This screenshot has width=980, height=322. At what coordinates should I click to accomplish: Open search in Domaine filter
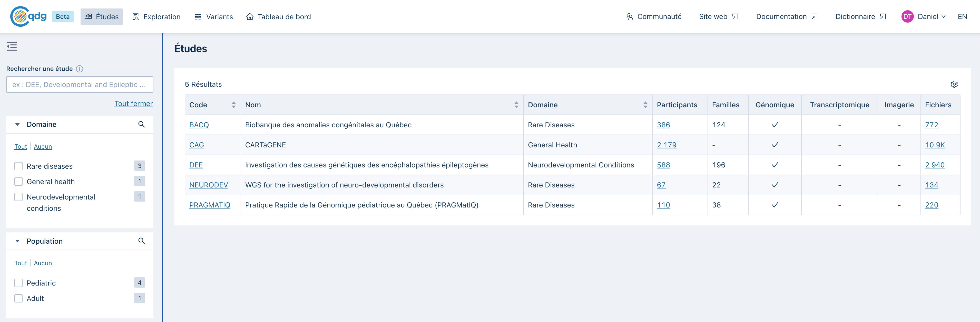pos(142,125)
